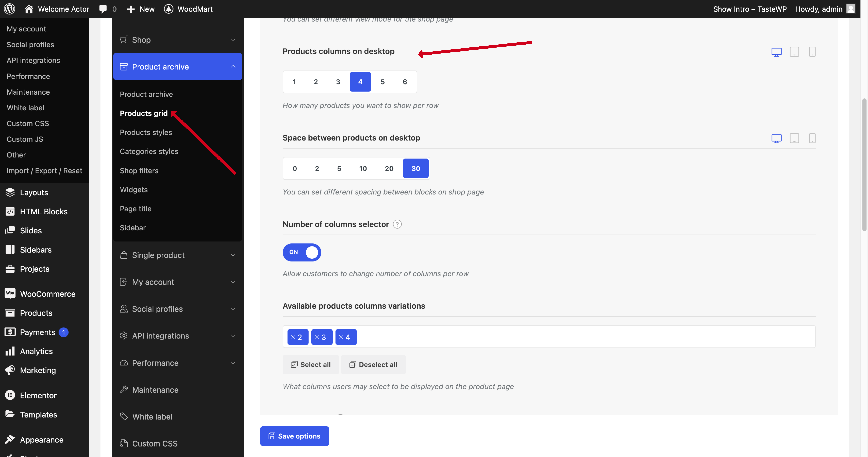This screenshot has height=457, width=868.
Task: Click the WoodMart toolbar icon
Action: click(x=168, y=9)
